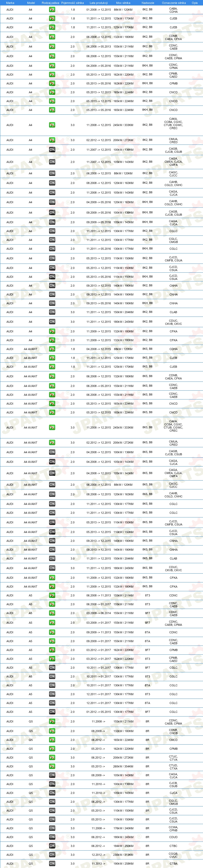Click PB icon in A4 AVANT CDHA row
Screen dimensions: 203x868
click(52, 349)
